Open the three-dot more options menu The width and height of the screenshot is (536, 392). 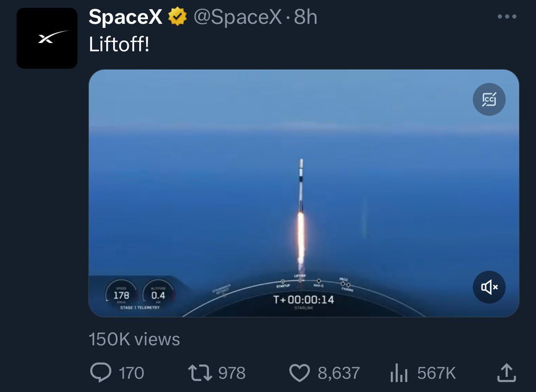click(x=507, y=16)
